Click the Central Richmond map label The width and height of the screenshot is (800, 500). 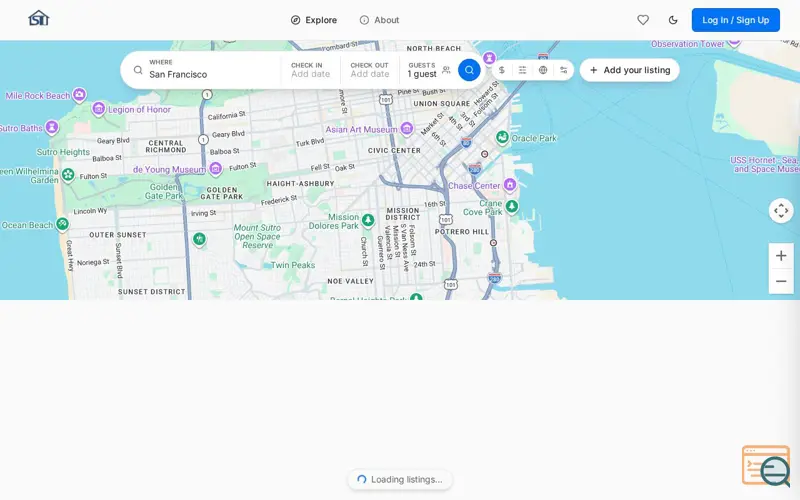(x=166, y=146)
